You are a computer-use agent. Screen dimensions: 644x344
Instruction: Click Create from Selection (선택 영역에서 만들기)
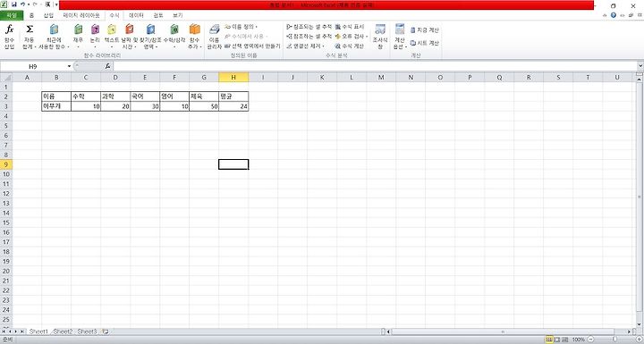coord(252,46)
